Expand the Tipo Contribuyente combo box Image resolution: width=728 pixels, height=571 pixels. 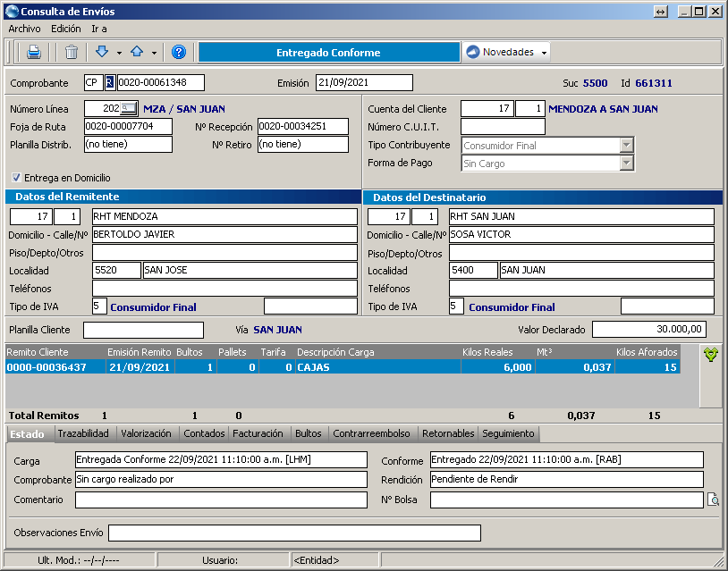pyautogui.click(x=626, y=145)
